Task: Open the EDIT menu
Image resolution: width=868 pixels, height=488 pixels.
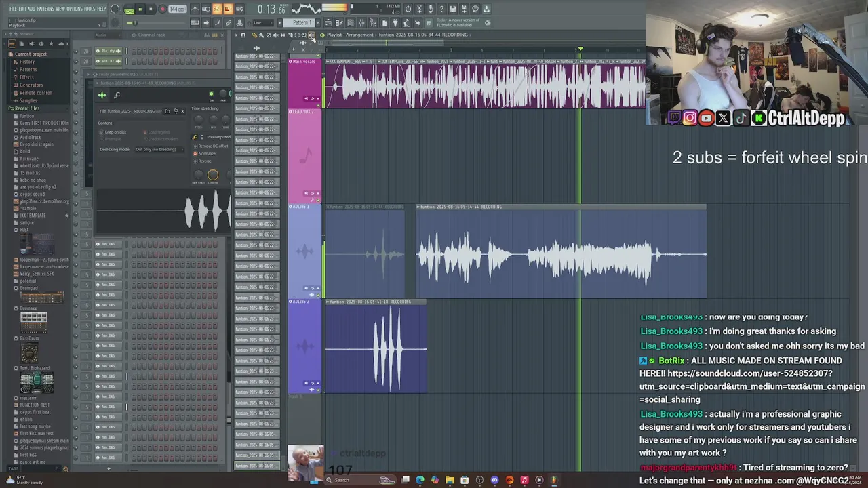Action: coord(22,9)
